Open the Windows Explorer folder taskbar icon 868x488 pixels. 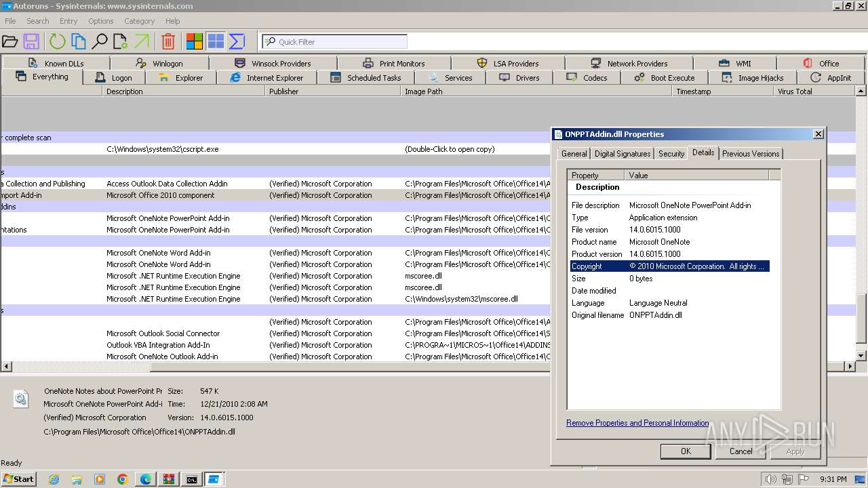(77, 479)
